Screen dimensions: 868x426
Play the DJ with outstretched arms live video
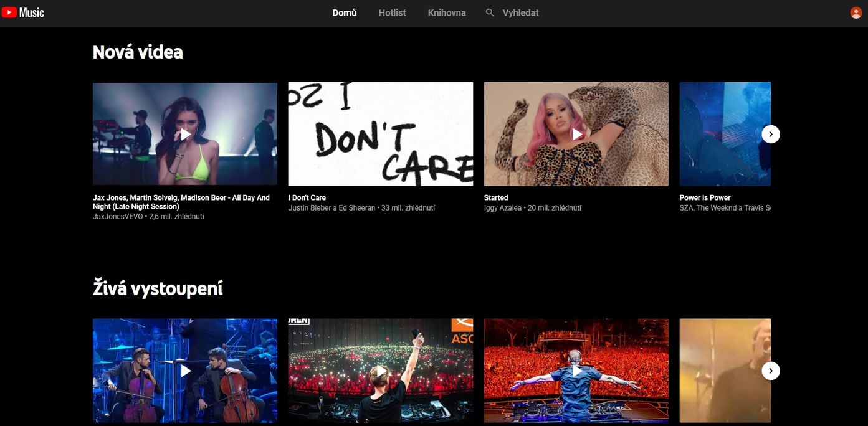pyautogui.click(x=576, y=371)
